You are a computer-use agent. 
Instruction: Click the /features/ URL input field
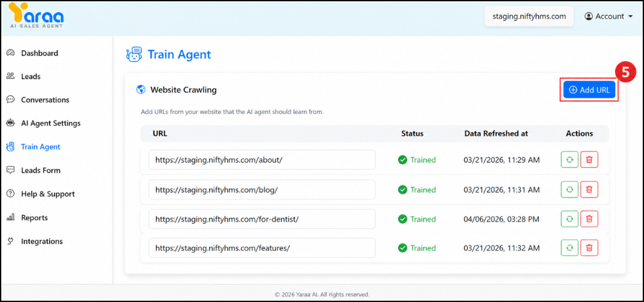(x=262, y=248)
